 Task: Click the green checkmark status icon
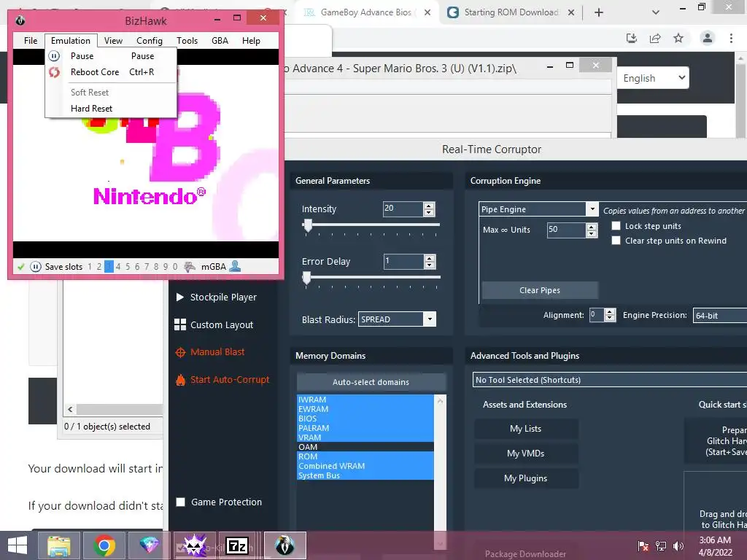point(21,267)
